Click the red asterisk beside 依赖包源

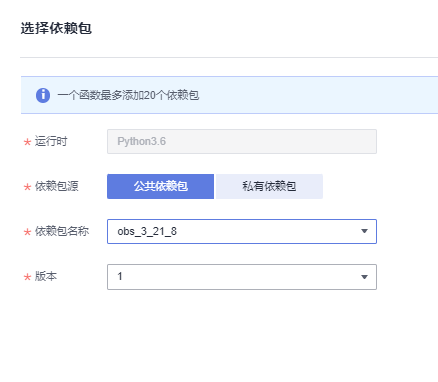pos(27,187)
